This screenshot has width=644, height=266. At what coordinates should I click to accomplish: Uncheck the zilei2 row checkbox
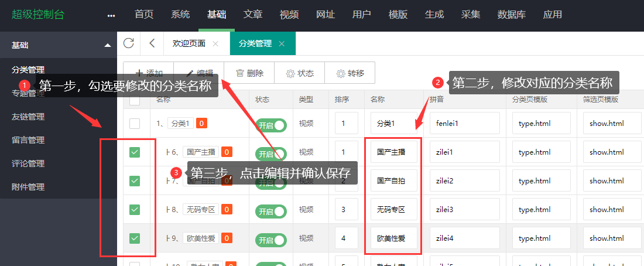point(135,181)
